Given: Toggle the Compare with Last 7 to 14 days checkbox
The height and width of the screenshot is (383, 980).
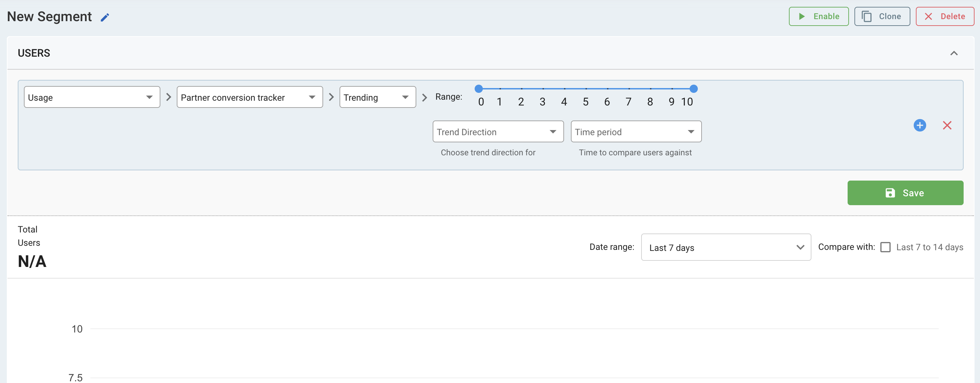Looking at the screenshot, I should point(885,247).
